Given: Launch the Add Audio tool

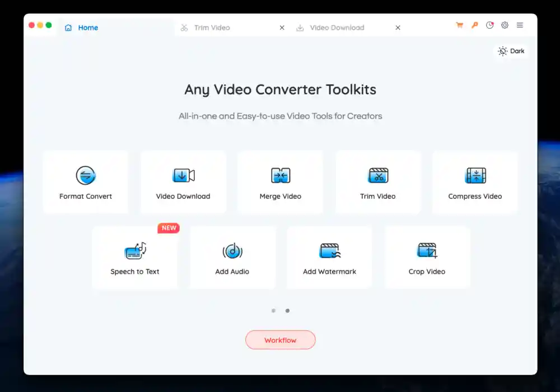Looking at the screenshot, I should [232, 258].
